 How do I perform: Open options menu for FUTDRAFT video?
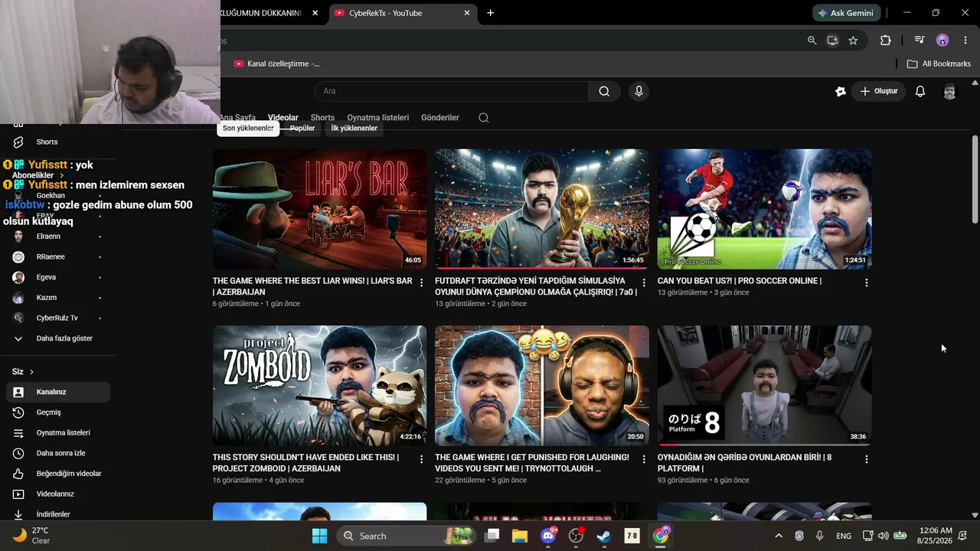(x=644, y=283)
